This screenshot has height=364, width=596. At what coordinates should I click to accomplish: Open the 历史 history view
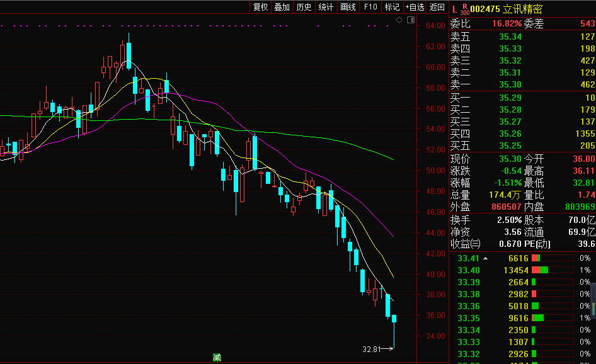point(304,7)
